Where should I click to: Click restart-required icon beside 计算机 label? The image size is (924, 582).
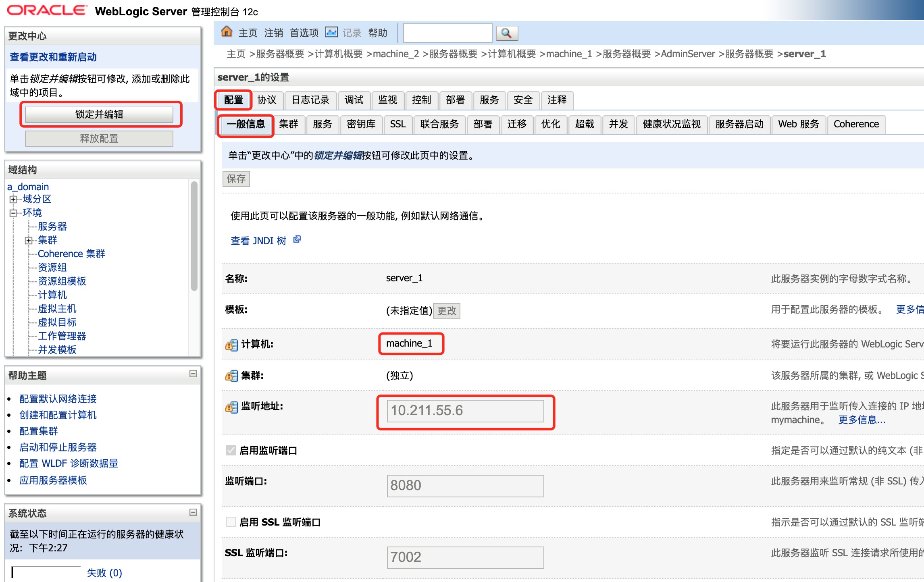coord(231,345)
